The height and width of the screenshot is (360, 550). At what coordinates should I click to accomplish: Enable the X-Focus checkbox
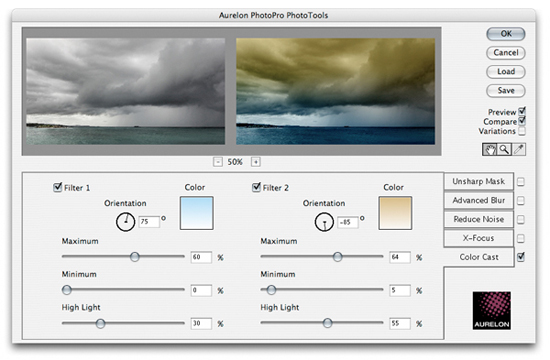pos(521,239)
